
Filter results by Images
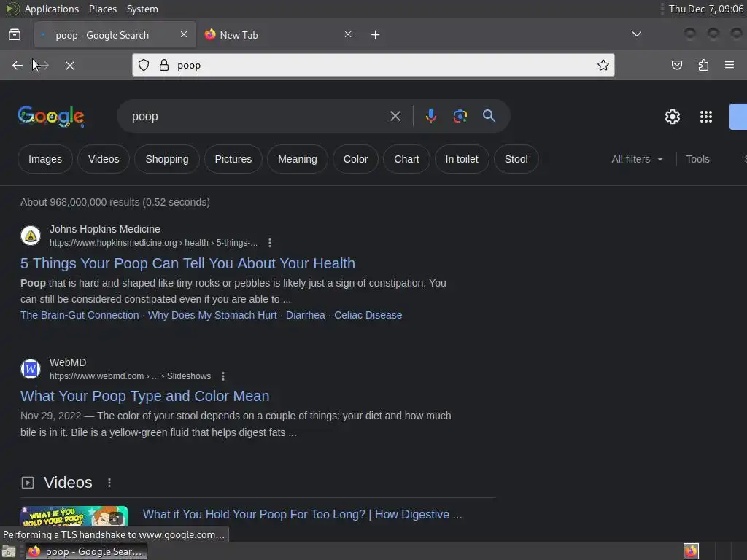tap(45, 159)
